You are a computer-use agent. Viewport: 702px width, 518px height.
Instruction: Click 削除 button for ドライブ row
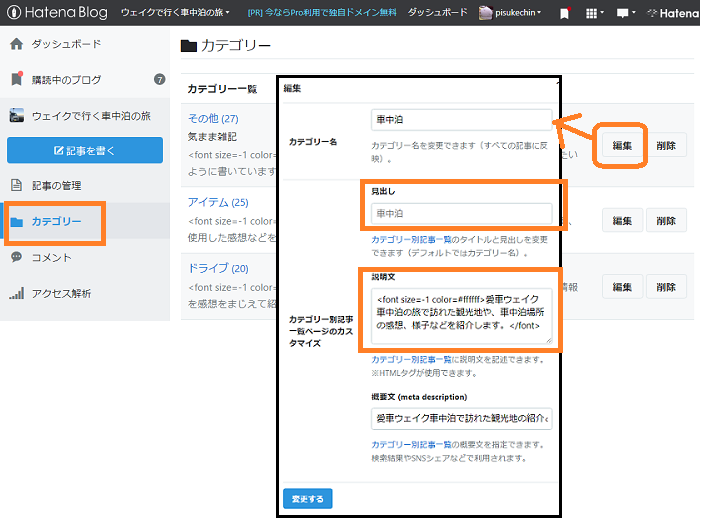coord(666,287)
